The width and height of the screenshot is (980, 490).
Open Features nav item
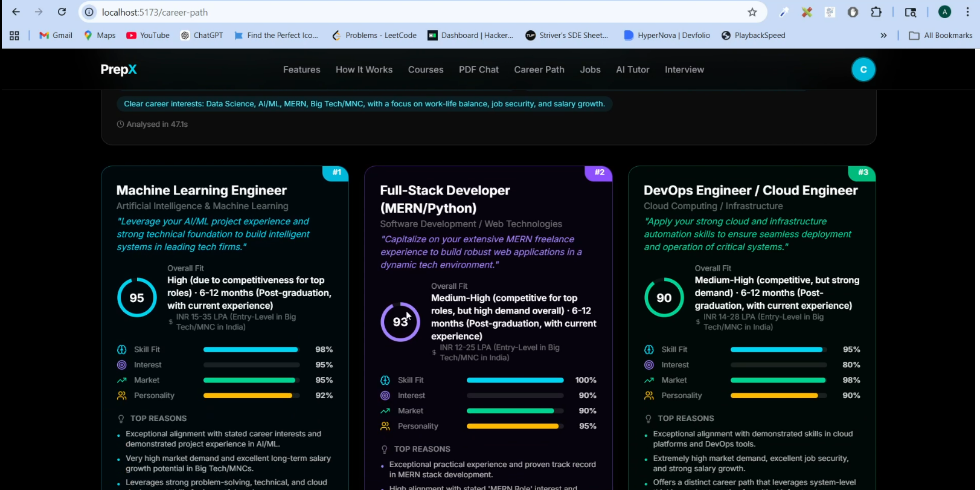click(302, 69)
